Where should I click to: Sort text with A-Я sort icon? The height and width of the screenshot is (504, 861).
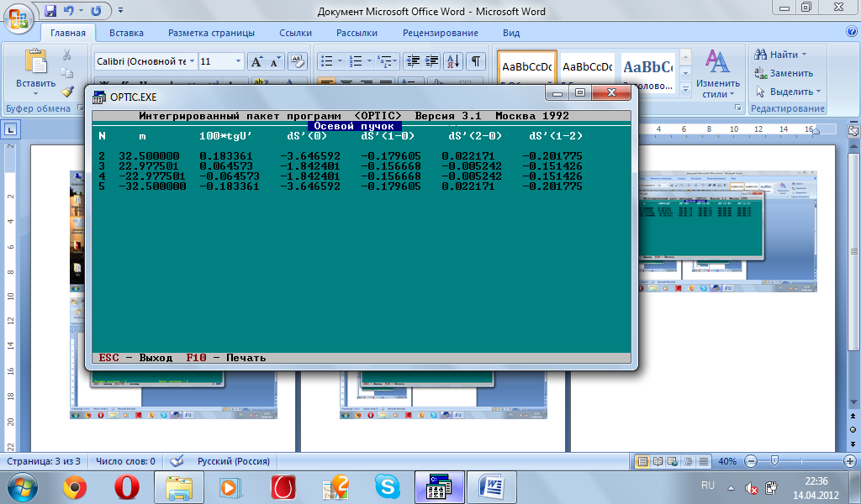click(453, 61)
